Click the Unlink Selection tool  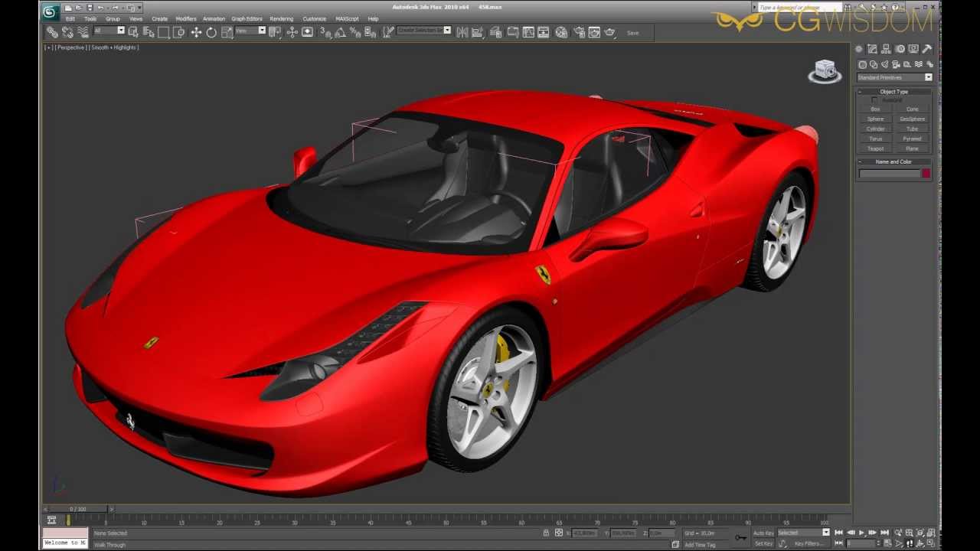coord(67,32)
